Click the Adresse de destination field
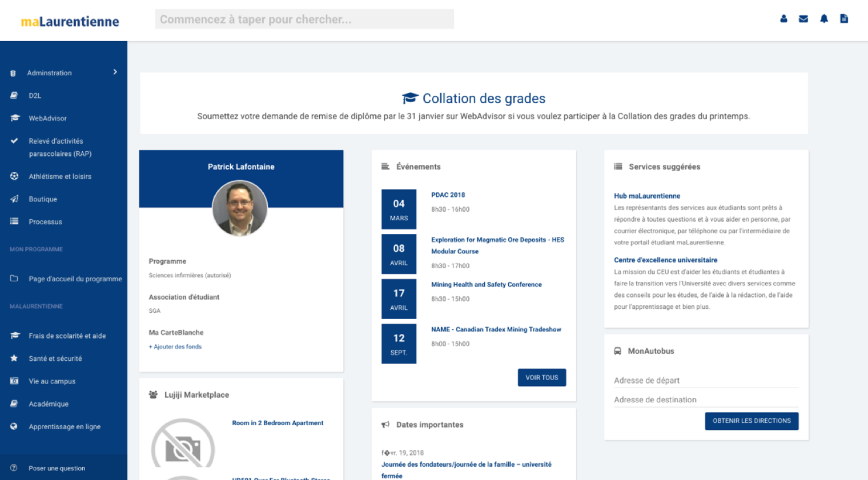Screen dimensions: 868x480 [706, 400]
